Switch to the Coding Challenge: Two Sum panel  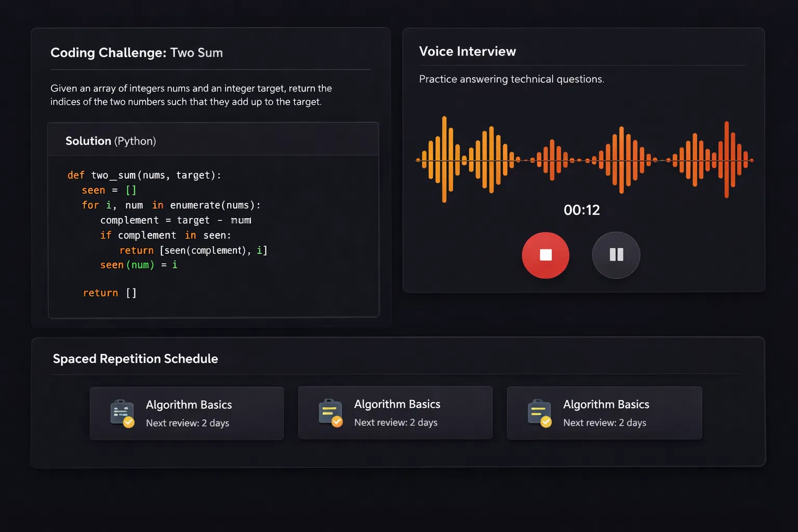click(x=137, y=52)
